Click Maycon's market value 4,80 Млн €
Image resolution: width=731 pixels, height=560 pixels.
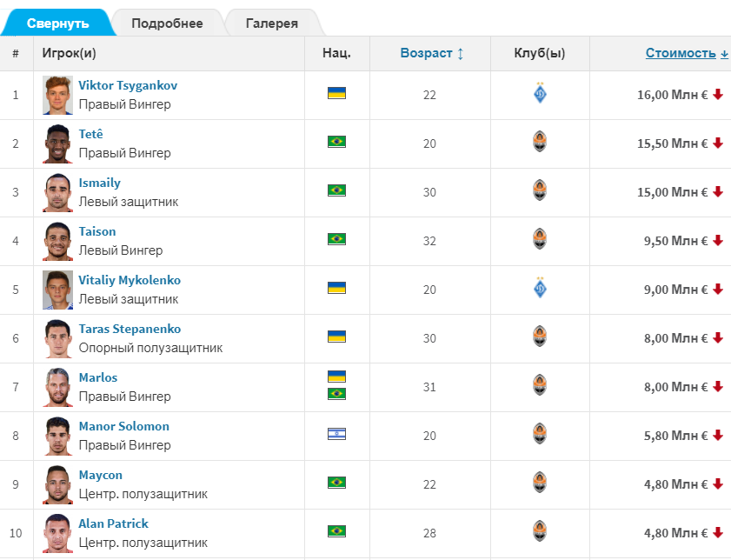[x=673, y=484]
